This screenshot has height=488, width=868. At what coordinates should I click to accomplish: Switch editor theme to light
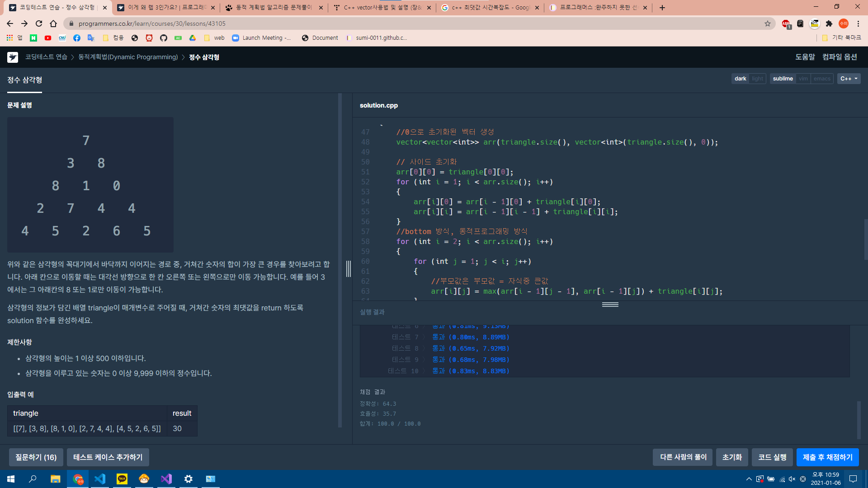(757, 79)
